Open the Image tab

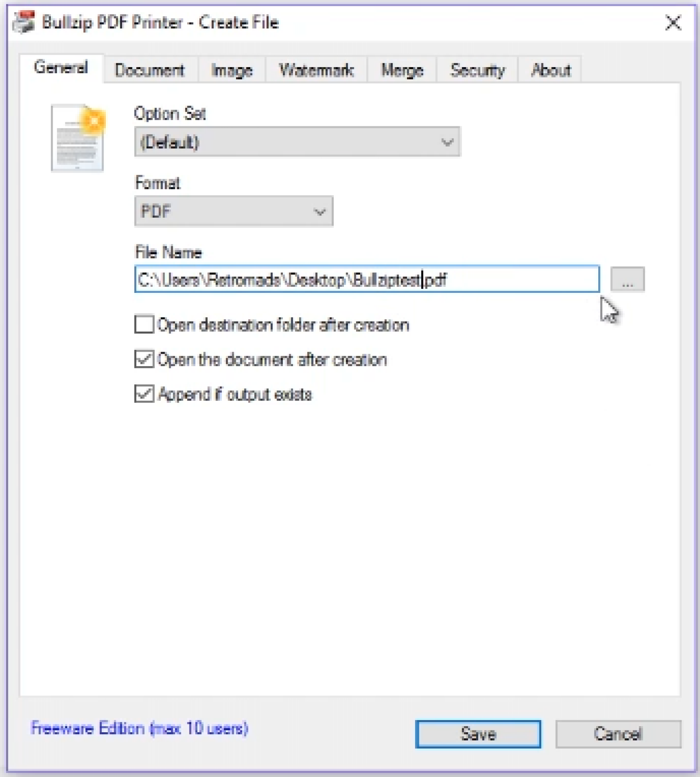232,70
